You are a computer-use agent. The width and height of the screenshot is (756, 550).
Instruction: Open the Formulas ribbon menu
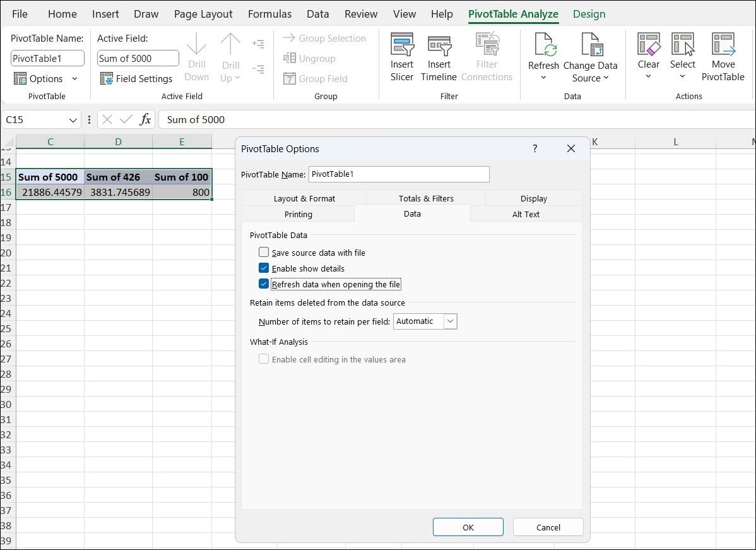click(x=269, y=14)
